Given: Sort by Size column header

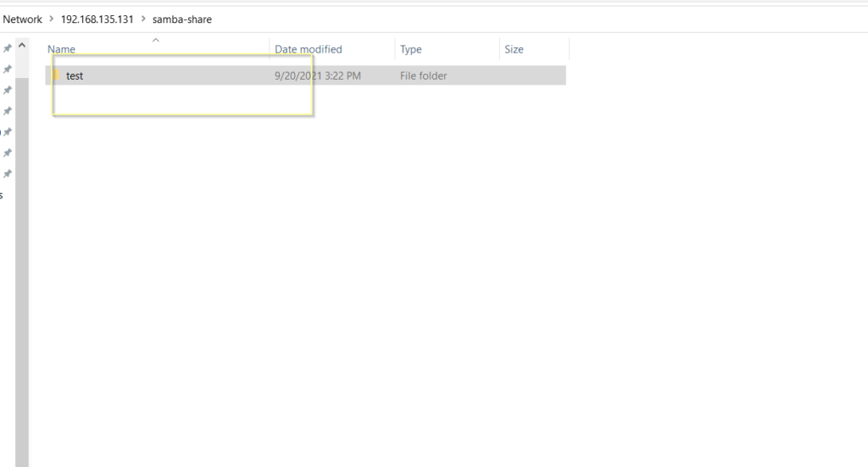Looking at the screenshot, I should coord(514,49).
